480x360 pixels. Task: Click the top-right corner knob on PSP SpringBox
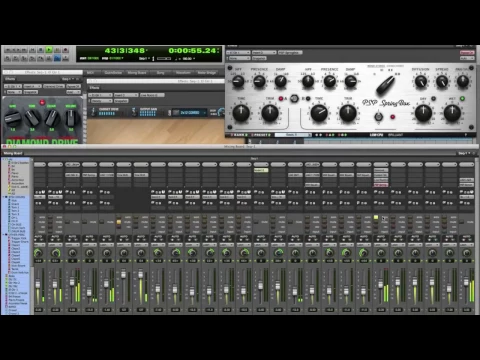(463, 81)
